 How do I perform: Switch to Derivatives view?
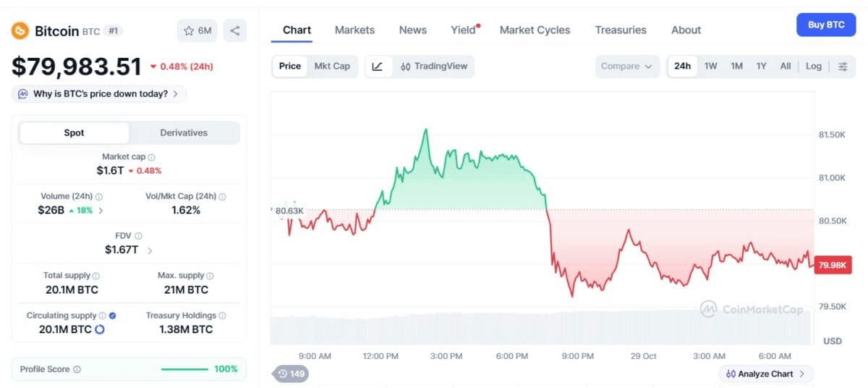click(x=184, y=132)
